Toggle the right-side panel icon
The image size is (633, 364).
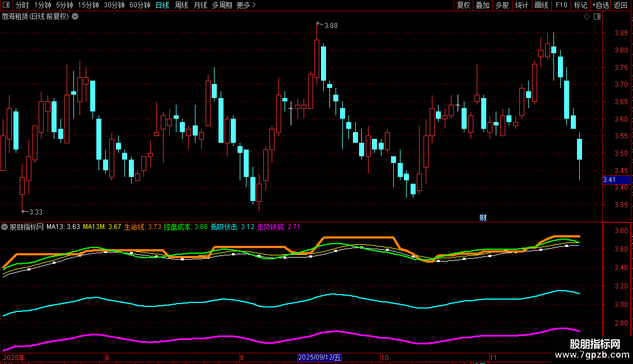click(597, 17)
